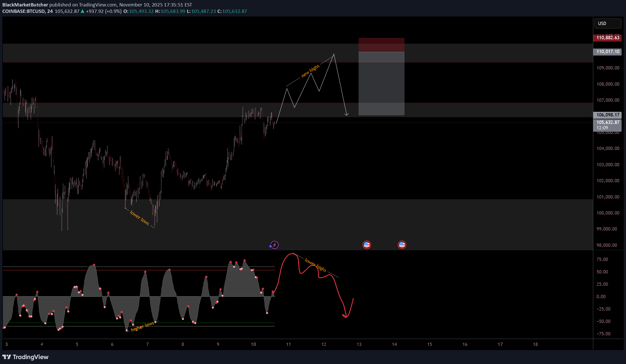Image resolution: width=626 pixels, height=364 pixels.
Task: Click the white arrowhead ending the price projection
Action: point(346,114)
